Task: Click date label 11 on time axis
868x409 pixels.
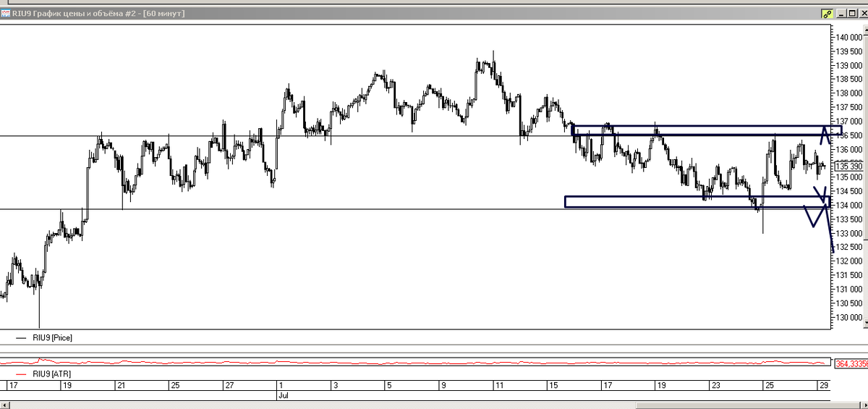Action: point(498,386)
